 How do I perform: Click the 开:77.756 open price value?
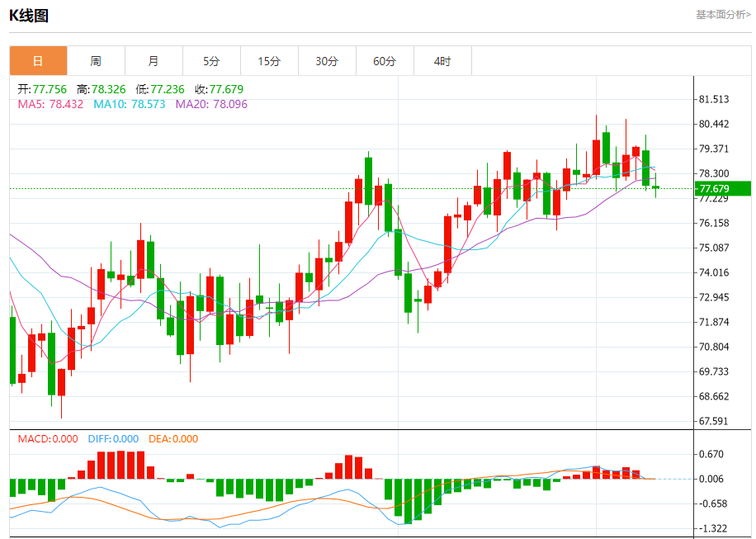point(42,89)
